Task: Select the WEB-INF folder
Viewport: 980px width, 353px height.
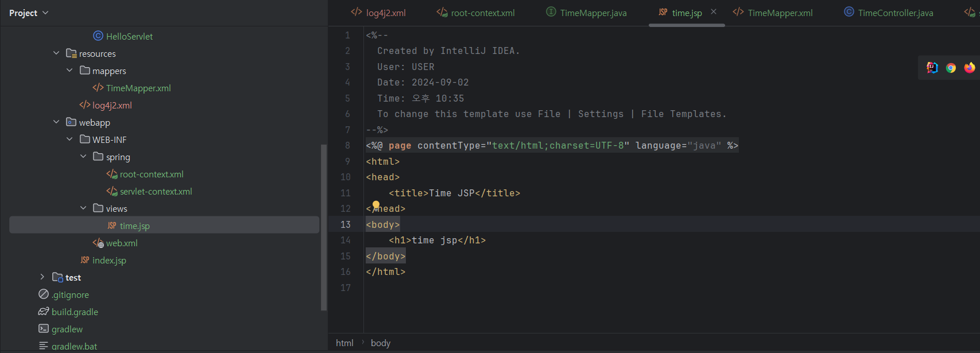Action: pyautogui.click(x=109, y=139)
